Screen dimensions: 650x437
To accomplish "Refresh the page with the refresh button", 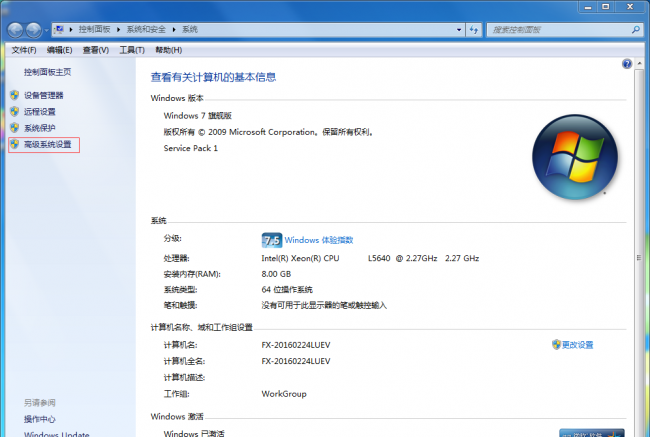I will [x=474, y=30].
